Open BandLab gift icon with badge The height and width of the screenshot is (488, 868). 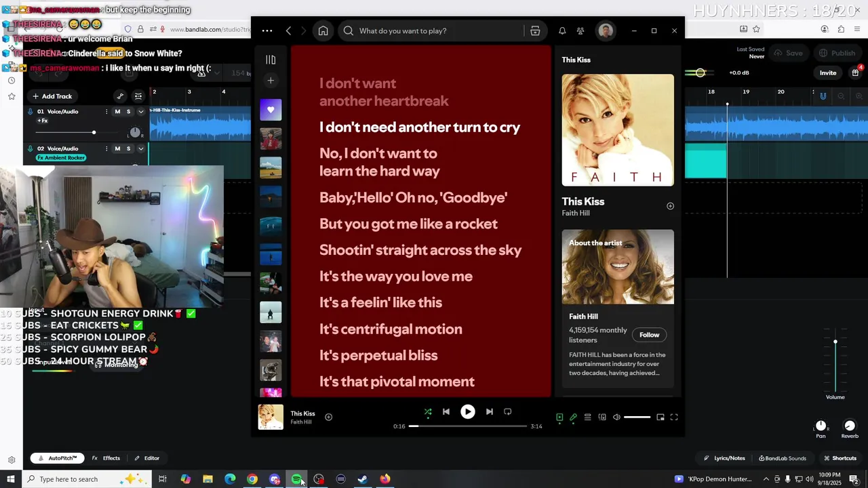point(856,72)
